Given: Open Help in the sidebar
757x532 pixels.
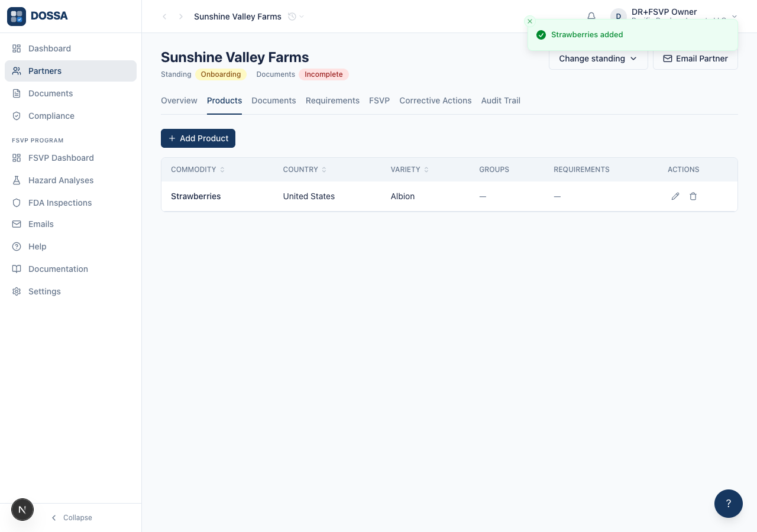Looking at the screenshot, I should tap(70, 246).
